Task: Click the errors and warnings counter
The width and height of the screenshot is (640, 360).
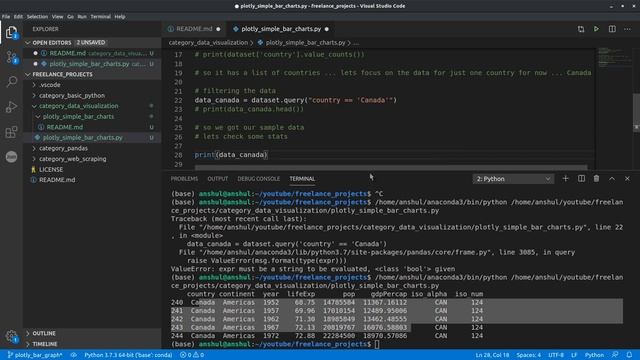Action: tap(192, 355)
